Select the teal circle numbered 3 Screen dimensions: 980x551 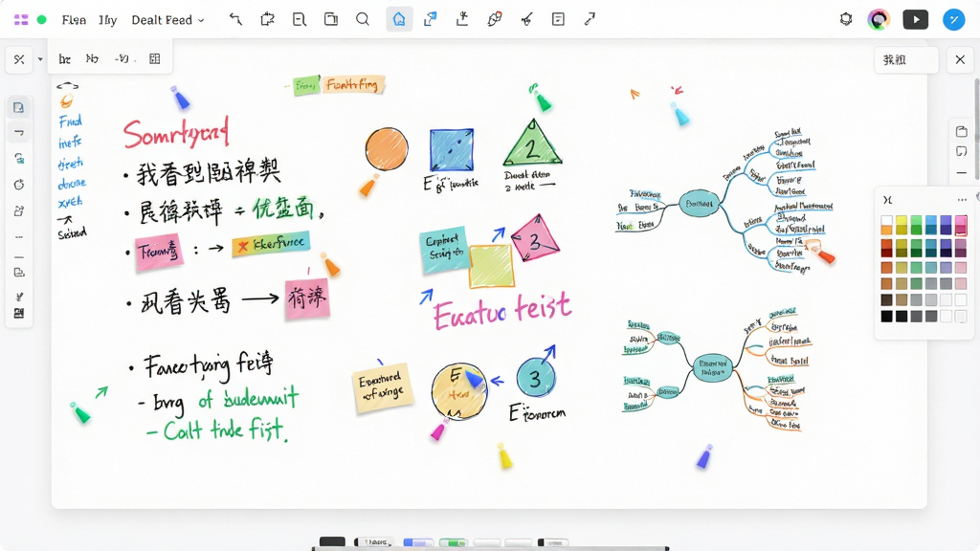point(536,377)
